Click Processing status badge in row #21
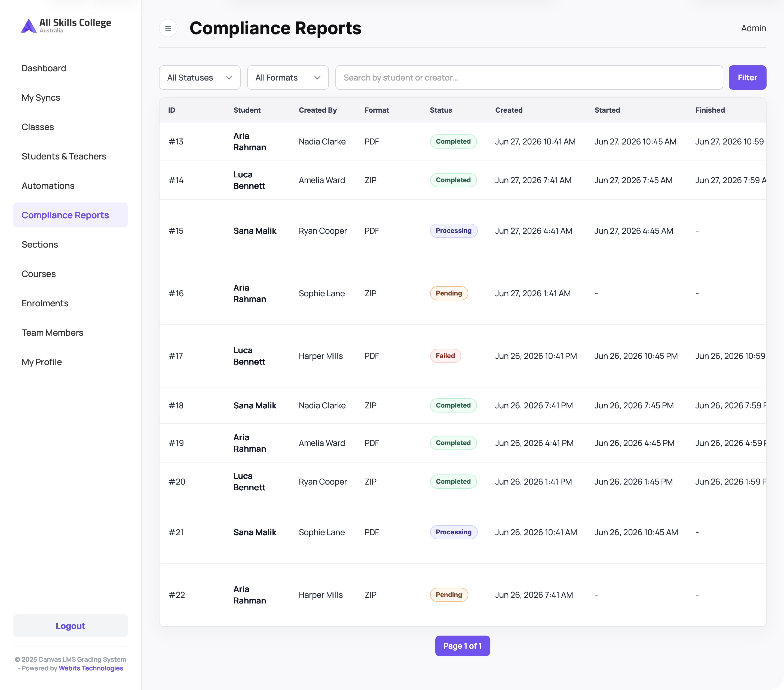The width and height of the screenshot is (784, 690). (454, 532)
